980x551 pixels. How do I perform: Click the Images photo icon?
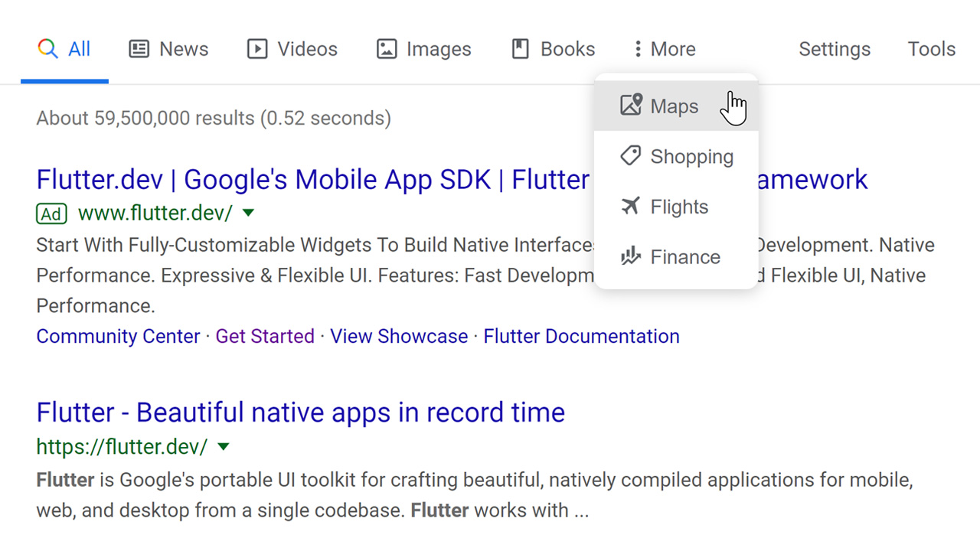point(386,48)
